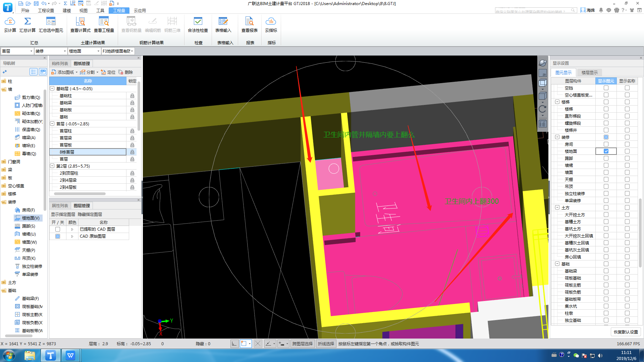
Task: Open 查看工程量 tool
Action: [x=104, y=25]
